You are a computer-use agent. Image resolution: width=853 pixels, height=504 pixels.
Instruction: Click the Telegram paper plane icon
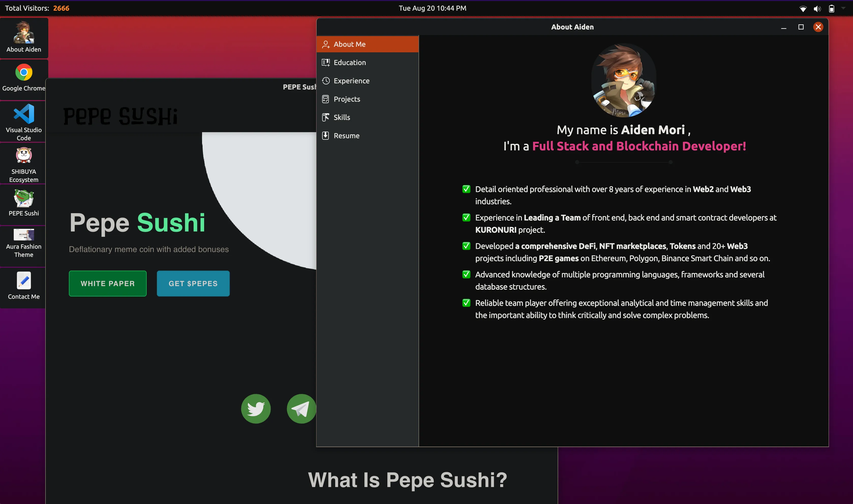coord(301,408)
